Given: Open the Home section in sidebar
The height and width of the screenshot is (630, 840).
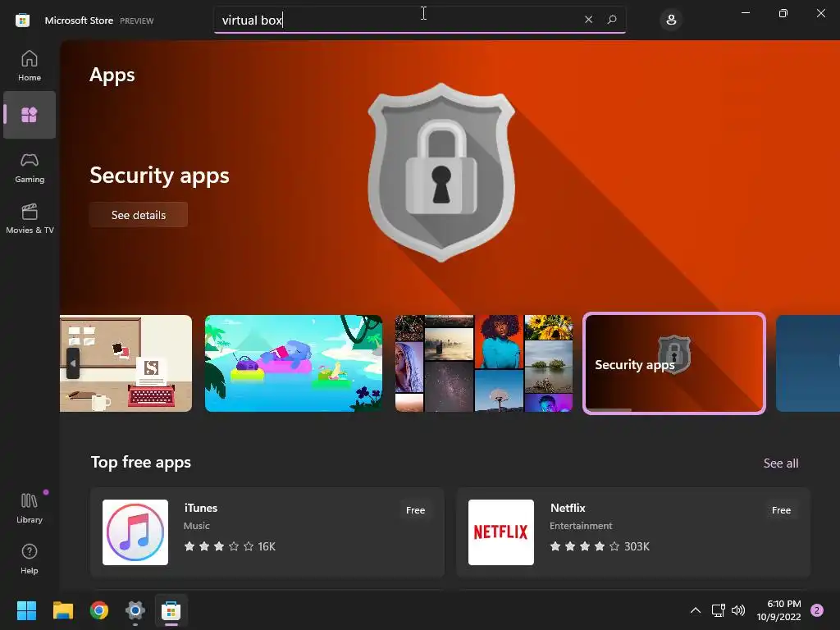Looking at the screenshot, I should pos(30,66).
